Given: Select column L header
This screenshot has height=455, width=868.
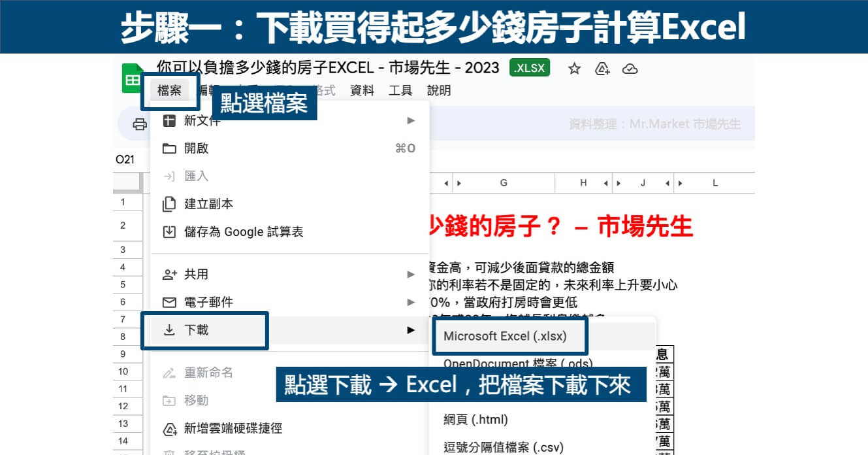Looking at the screenshot, I should click(x=715, y=183).
